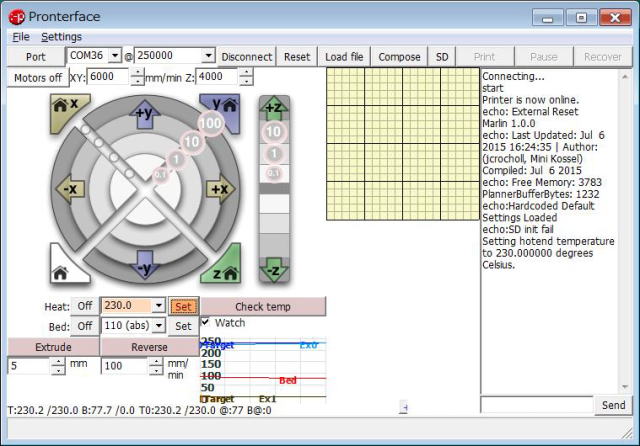Expand the COM36 port dropdown
This screenshot has height=446, width=640.
tap(115, 55)
